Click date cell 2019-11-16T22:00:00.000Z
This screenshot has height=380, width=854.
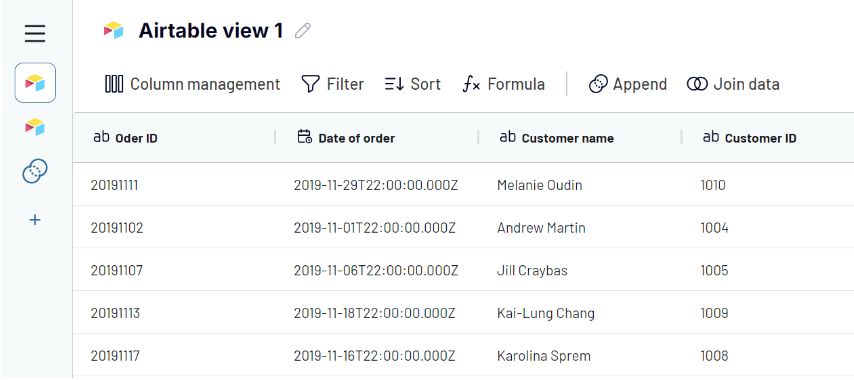coord(375,356)
